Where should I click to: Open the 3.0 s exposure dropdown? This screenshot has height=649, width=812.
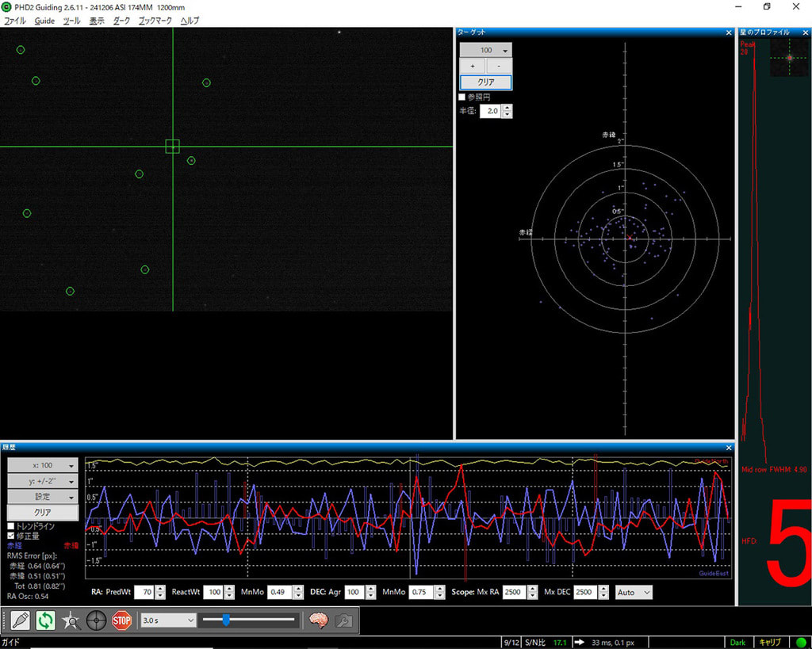[168, 620]
